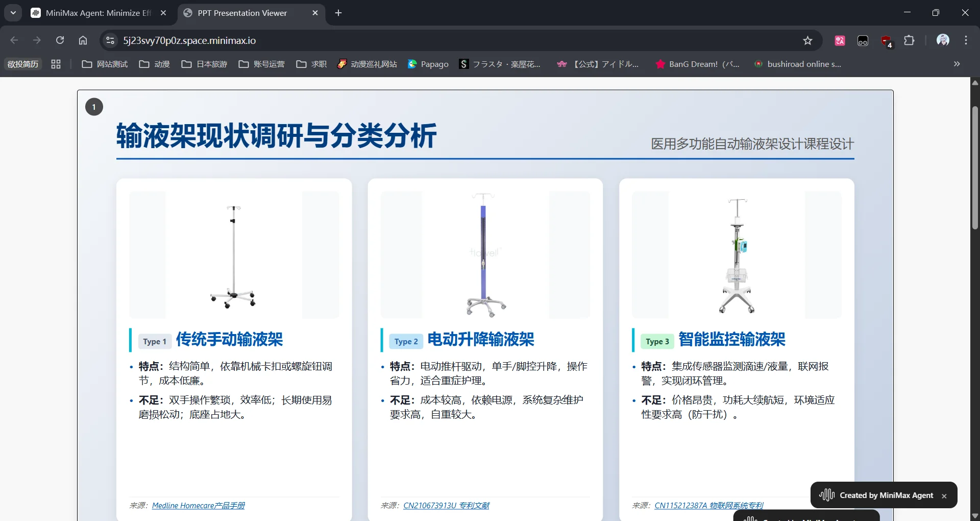Open the CN210673913U patent link
Viewport: 980px width, 521px height.
click(446, 505)
